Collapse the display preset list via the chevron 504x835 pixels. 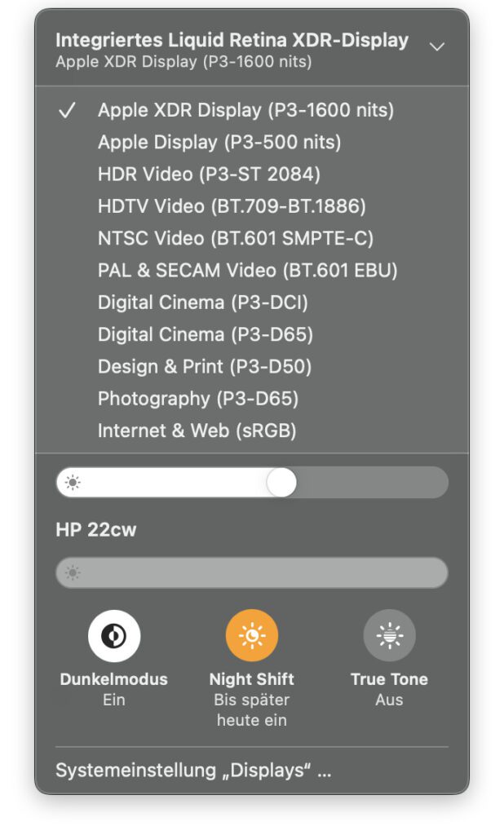click(438, 47)
